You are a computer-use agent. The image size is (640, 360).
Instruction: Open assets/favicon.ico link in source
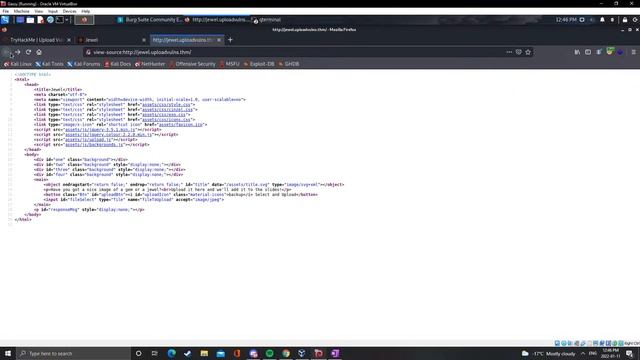pos(181,124)
